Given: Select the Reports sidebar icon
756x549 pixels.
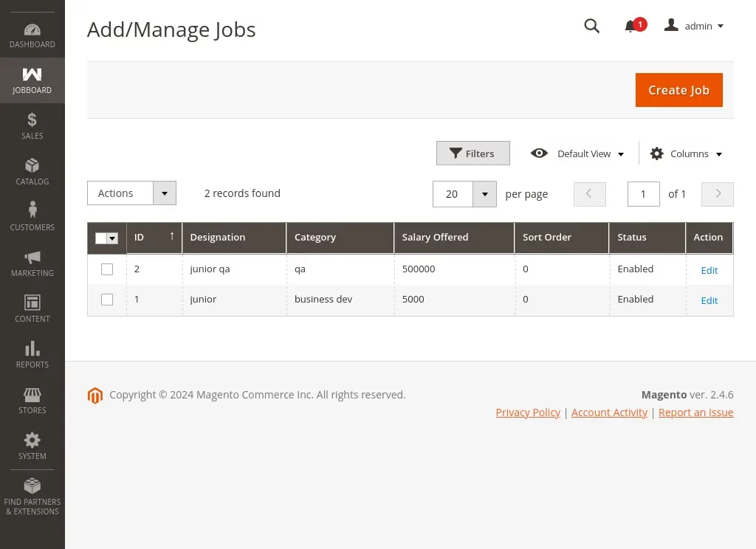Looking at the screenshot, I should tap(32, 353).
